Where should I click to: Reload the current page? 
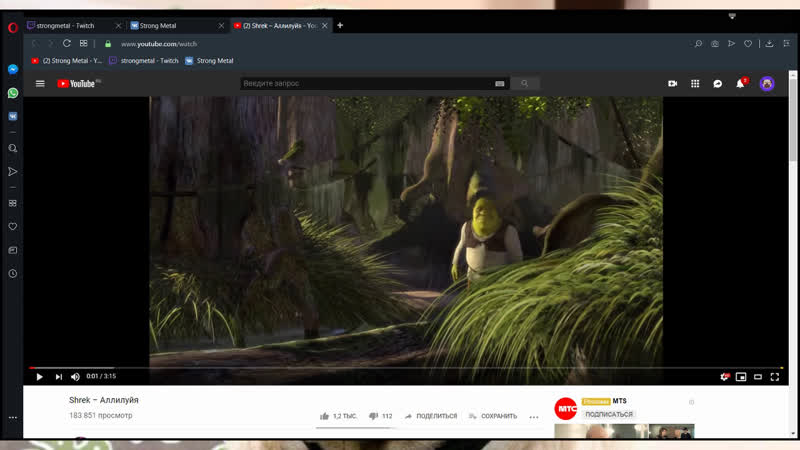coord(67,44)
